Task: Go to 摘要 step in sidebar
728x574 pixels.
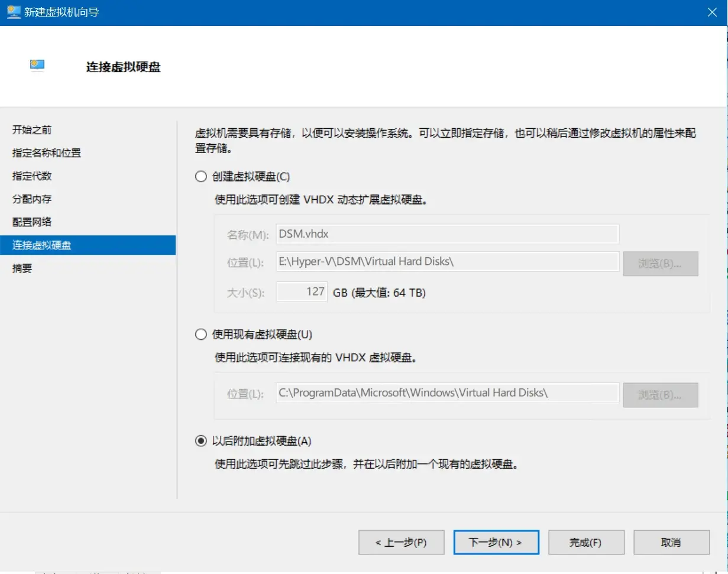Action: point(22,268)
